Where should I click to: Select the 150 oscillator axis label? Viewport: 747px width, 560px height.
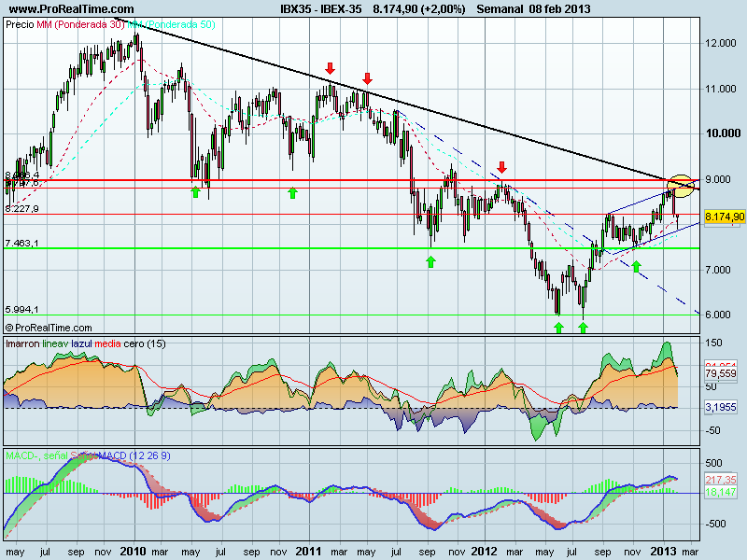coord(713,343)
